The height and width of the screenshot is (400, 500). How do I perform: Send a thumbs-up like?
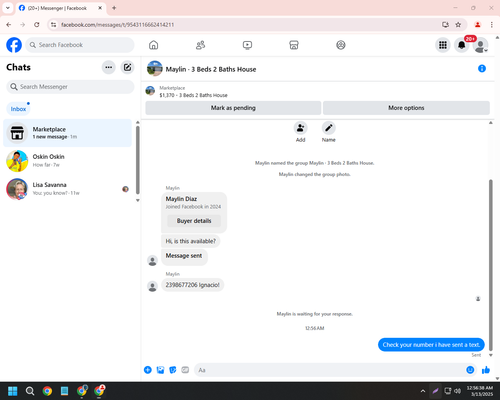(486, 370)
